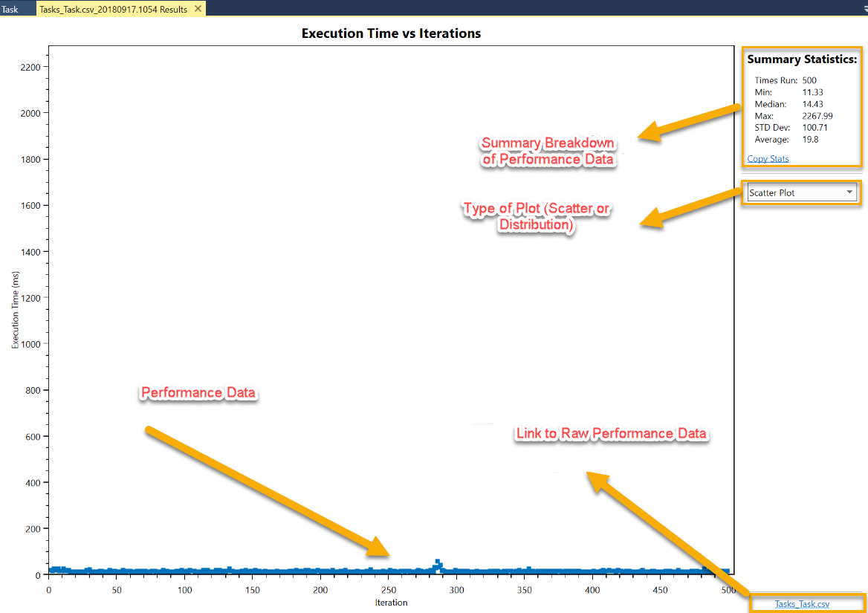The image size is (868, 613).
Task: Select the Execution Time (ms) axis label
Action: point(16,310)
